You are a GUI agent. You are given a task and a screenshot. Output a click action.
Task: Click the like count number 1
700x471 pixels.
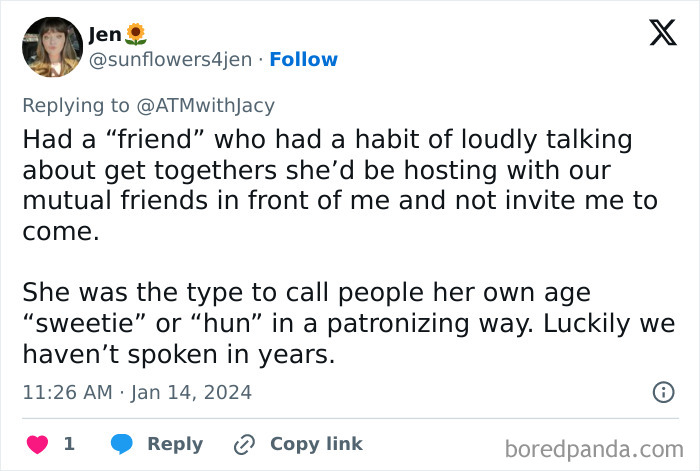tap(69, 444)
